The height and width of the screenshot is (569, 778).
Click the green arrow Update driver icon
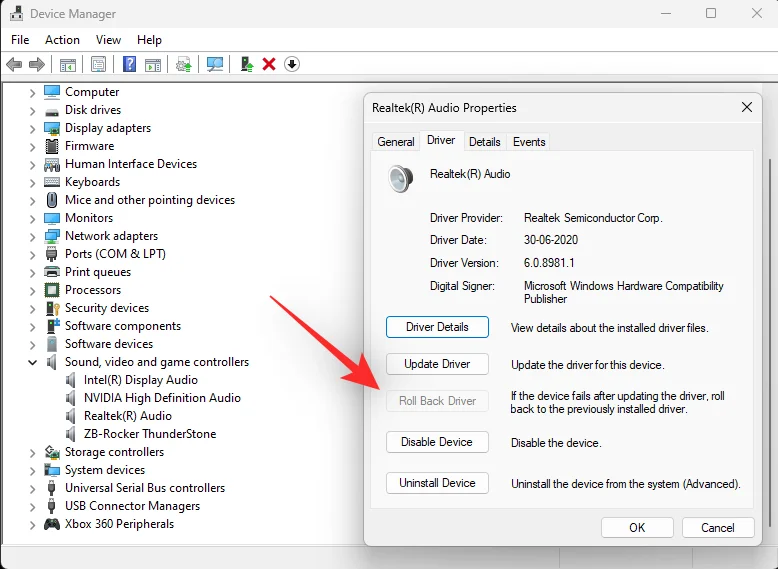247,64
